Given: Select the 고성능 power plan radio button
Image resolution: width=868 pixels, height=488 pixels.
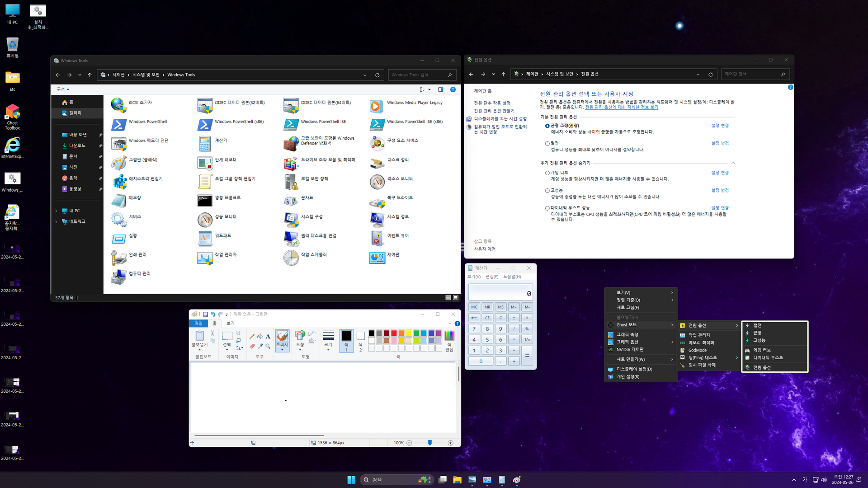Looking at the screenshot, I should 547,191.
